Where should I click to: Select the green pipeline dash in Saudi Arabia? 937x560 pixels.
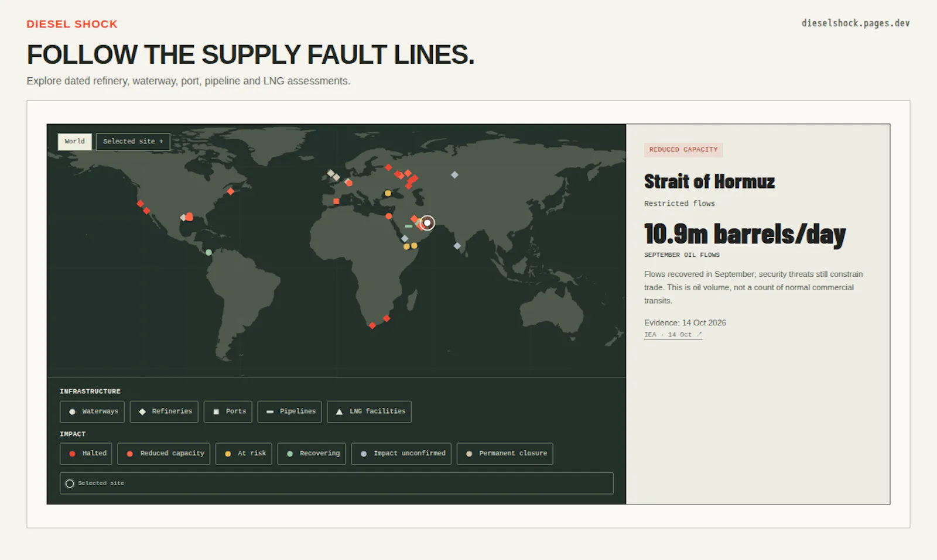point(408,226)
